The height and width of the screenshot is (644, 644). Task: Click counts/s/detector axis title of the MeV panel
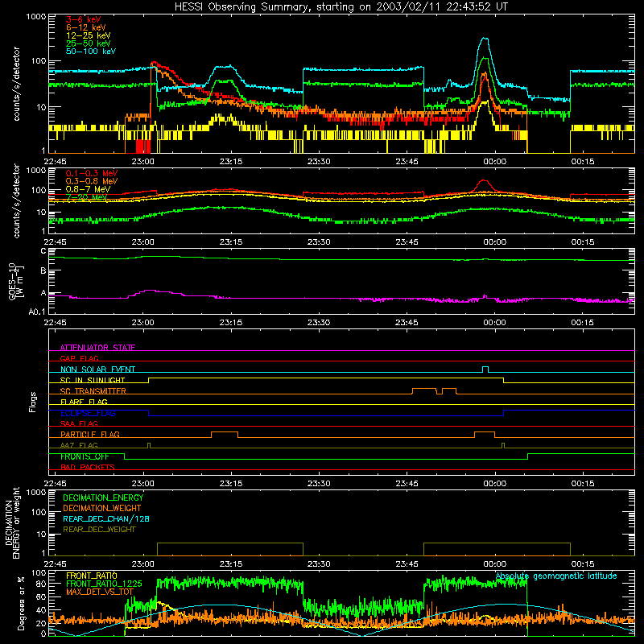pyautogui.click(x=16, y=201)
